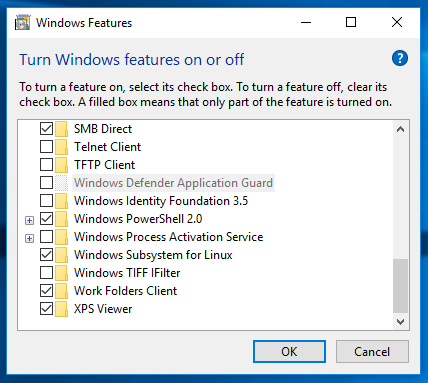Click the folder icon beside SMB Direct
The width and height of the screenshot is (428, 383).
tap(61, 129)
